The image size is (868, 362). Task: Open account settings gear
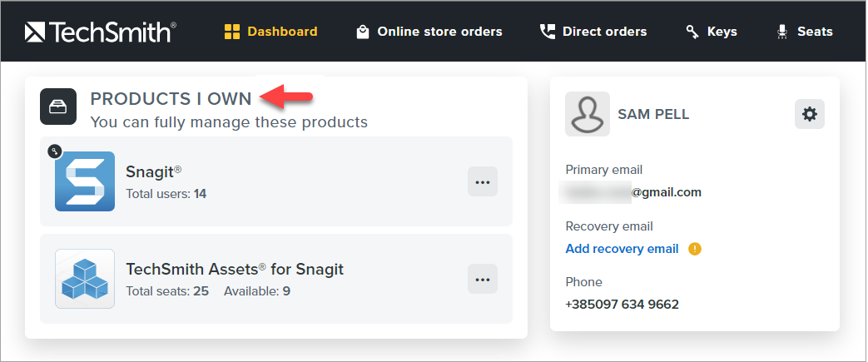809,114
